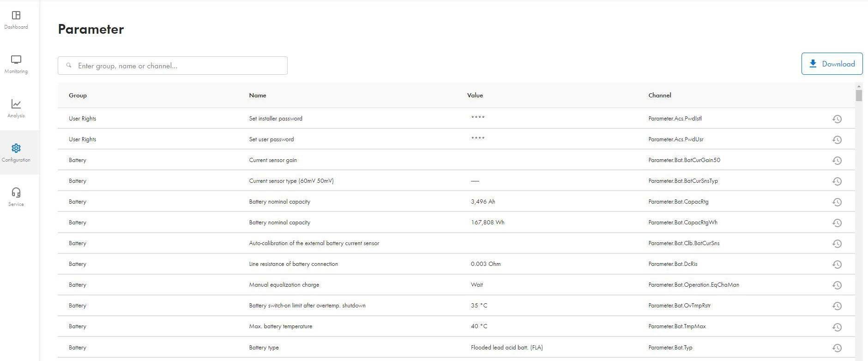This screenshot has width=868, height=361.
Task: Open history for Battery type parameter
Action: tap(837, 348)
